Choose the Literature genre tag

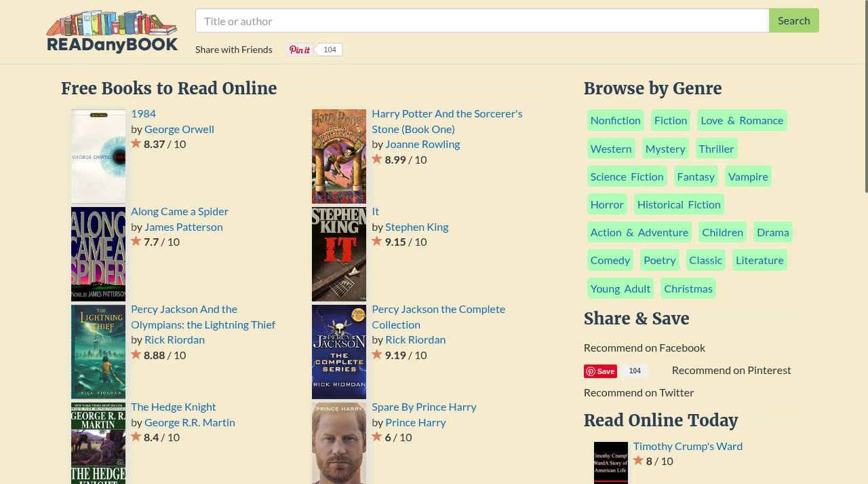[x=759, y=260]
